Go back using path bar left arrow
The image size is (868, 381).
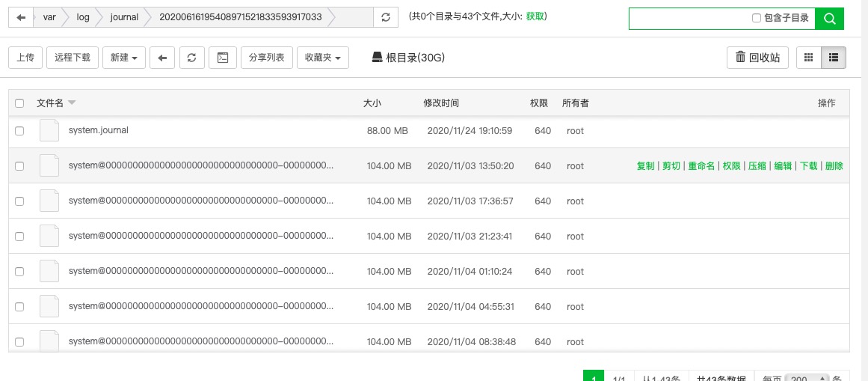21,17
